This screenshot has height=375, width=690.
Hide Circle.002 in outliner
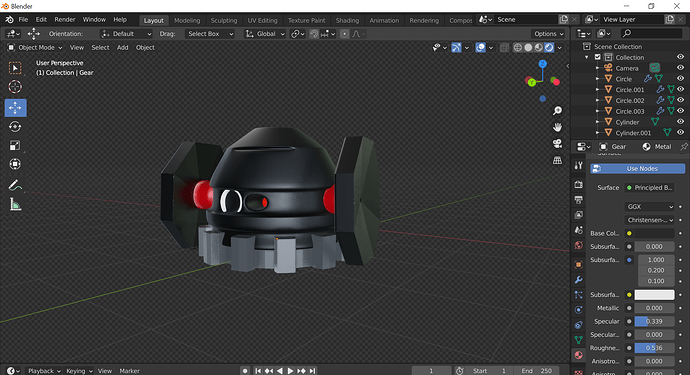[x=680, y=100]
